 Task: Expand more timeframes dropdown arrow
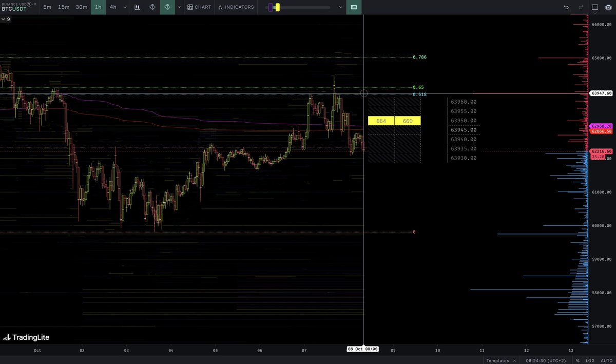[x=124, y=7]
